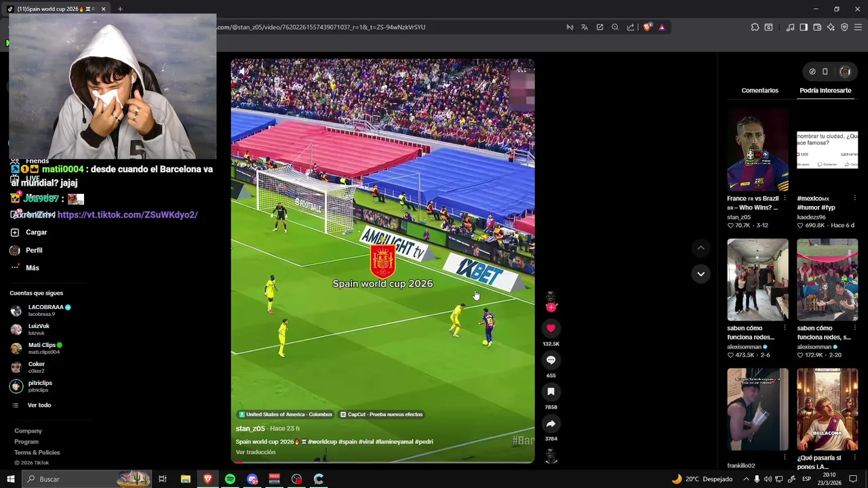Open the tiktok.com link in chat overlay
This screenshot has height=488, width=868.
tap(127, 215)
